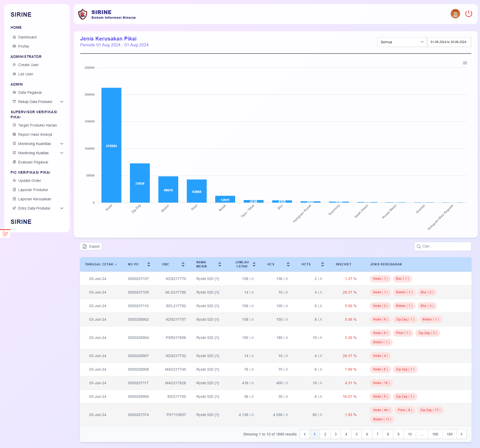Click sort arrows on JUMLAH CETAK column
Image resolution: width=480 pixels, height=448 pixels.
254,264
